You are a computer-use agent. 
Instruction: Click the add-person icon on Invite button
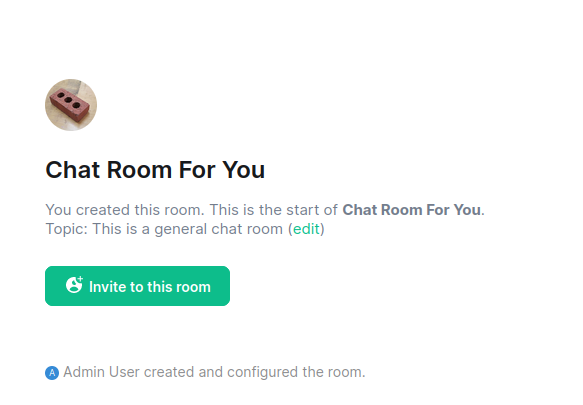click(74, 285)
